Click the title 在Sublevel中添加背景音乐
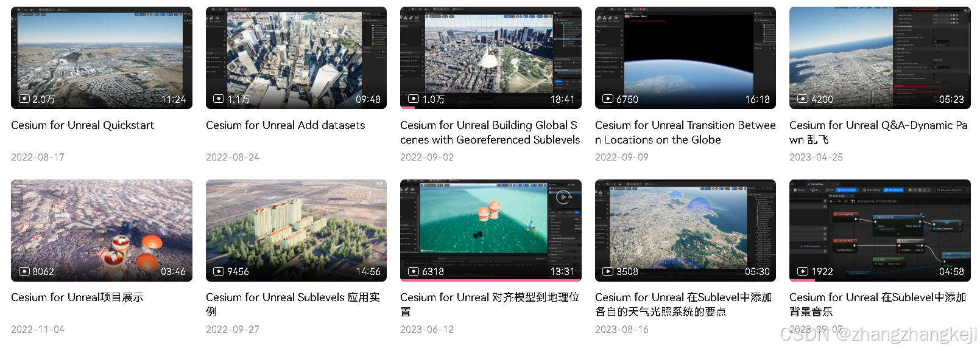This screenshot has width=980, height=351. pos(878,305)
